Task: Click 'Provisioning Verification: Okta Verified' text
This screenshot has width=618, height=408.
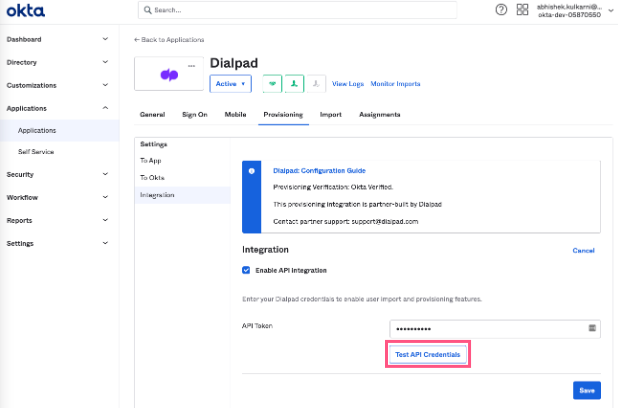Action: [x=333, y=187]
